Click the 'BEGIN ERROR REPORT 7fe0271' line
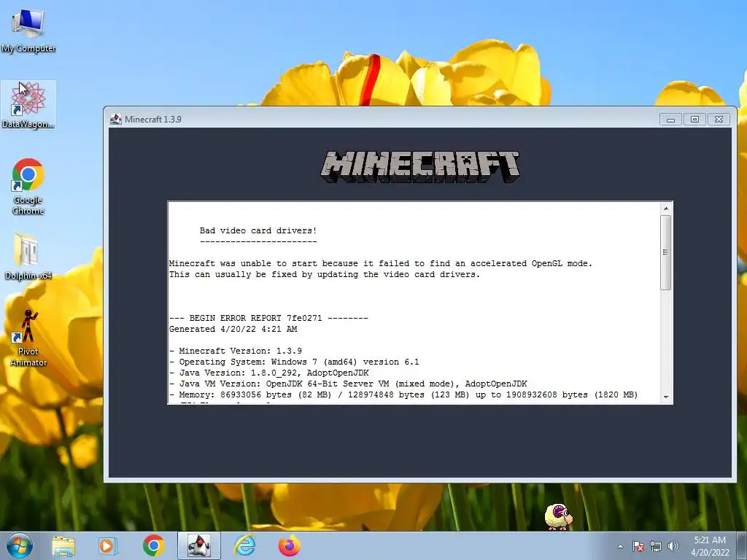The image size is (747, 560). (268, 318)
